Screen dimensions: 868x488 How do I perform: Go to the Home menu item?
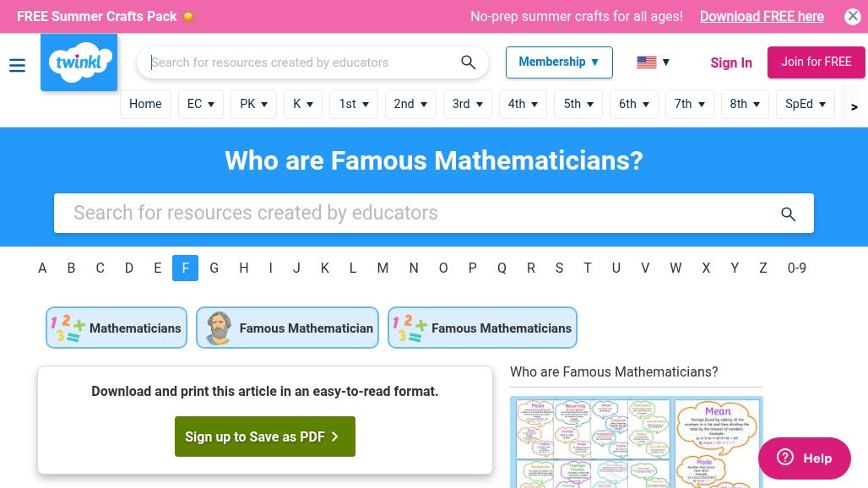[145, 104]
